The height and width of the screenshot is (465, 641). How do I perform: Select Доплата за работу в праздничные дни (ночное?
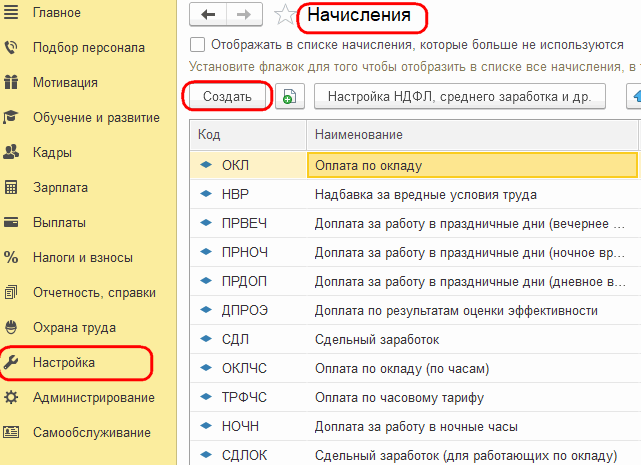(470, 253)
